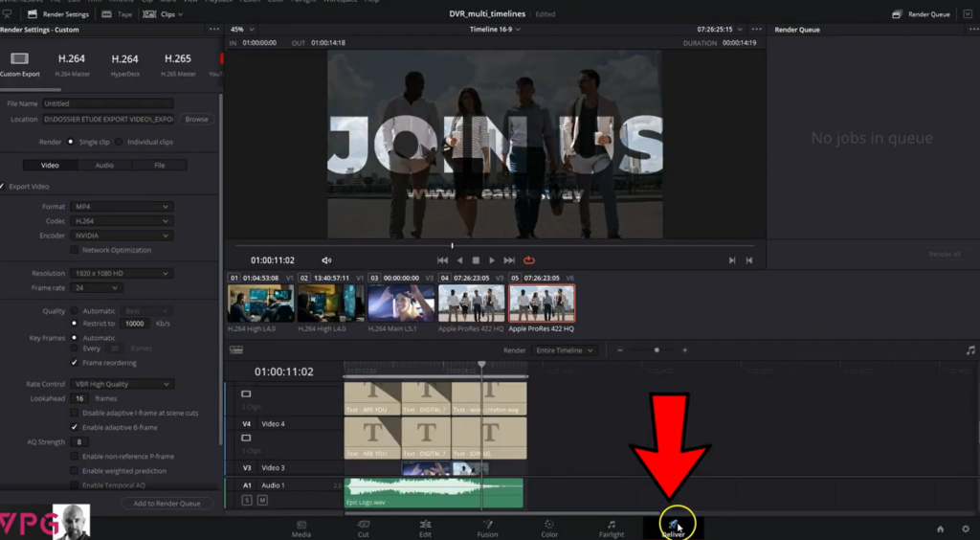
Task: Go to the Media page icon
Action: pos(301,526)
